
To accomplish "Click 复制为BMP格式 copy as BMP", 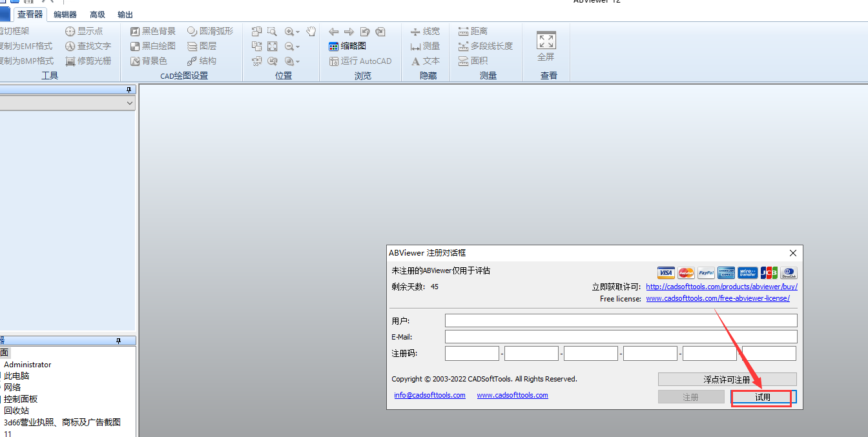I will (x=26, y=61).
